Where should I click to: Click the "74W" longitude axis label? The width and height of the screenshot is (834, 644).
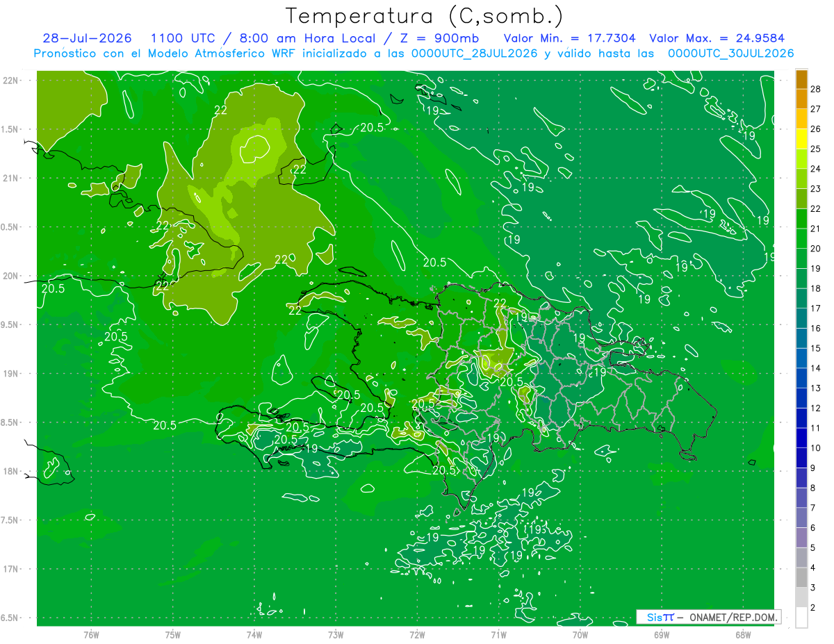[254, 635]
